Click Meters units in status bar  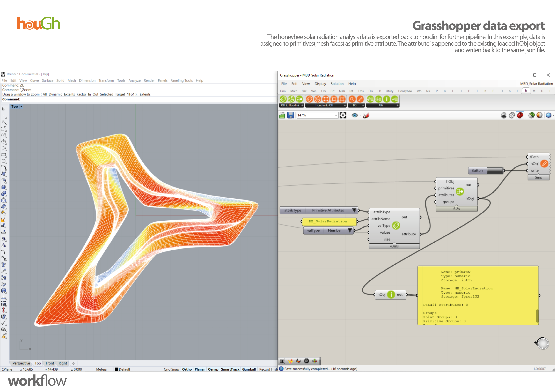click(x=101, y=369)
